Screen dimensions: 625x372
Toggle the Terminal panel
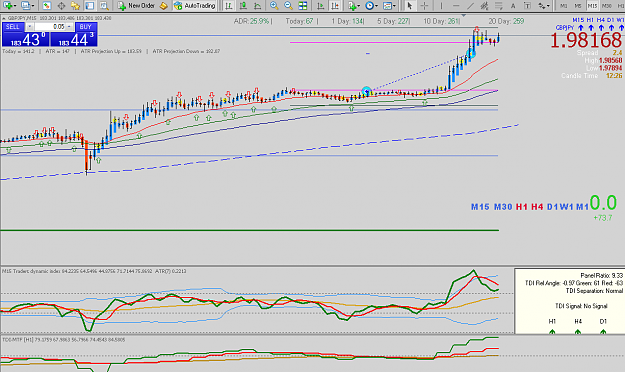[89, 6]
